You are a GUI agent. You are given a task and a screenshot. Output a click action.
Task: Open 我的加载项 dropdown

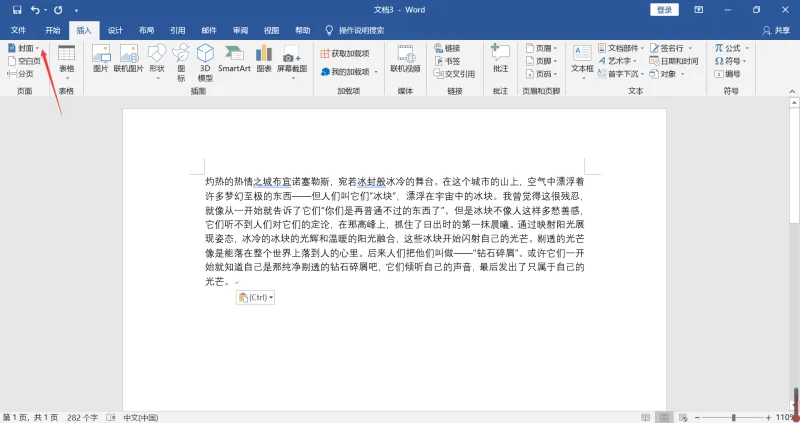tap(349, 72)
